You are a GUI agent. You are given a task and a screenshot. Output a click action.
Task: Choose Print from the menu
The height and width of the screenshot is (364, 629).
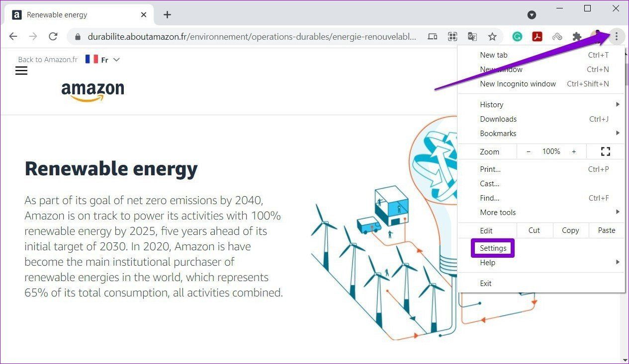[541, 169]
